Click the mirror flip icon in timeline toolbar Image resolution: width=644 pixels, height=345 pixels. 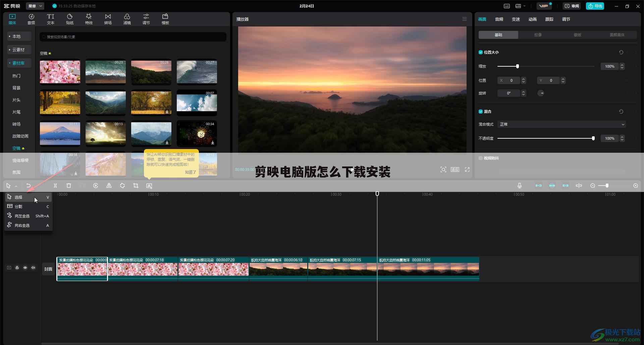coord(109,186)
